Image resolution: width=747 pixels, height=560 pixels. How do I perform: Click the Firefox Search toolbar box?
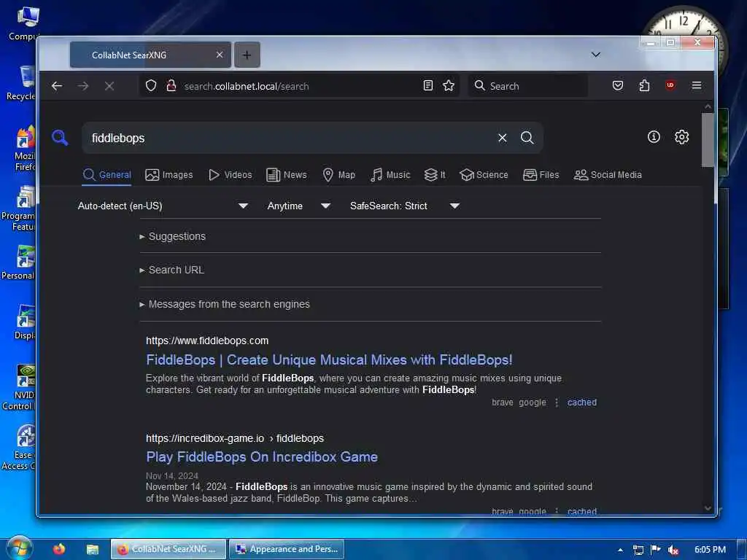528,86
